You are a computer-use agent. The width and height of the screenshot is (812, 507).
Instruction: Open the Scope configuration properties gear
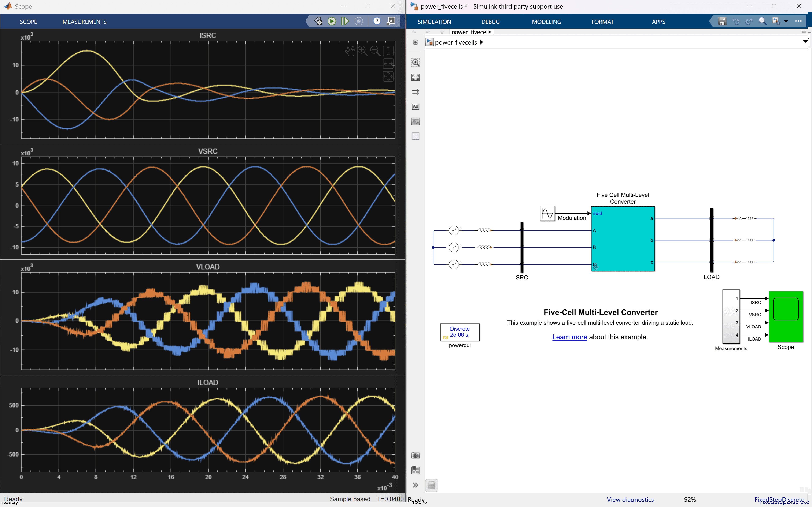click(x=318, y=21)
